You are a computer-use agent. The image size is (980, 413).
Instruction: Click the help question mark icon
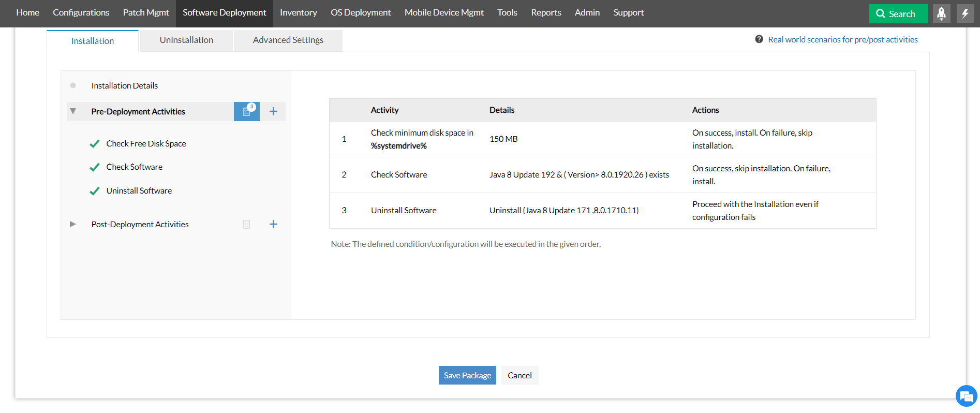759,39
